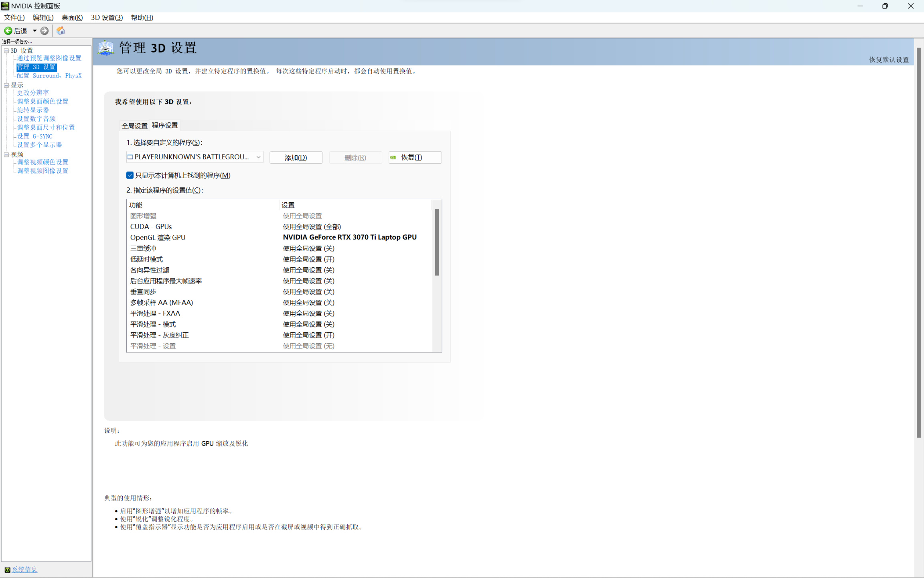Select the 三重缓冲 setting row
The width and height of the screenshot is (924, 578).
[280, 248]
